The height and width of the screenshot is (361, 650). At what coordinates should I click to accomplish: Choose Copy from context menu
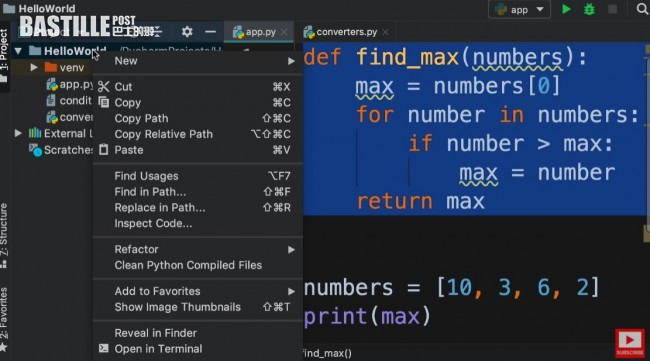pyautogui.click(x=198, y=102)
